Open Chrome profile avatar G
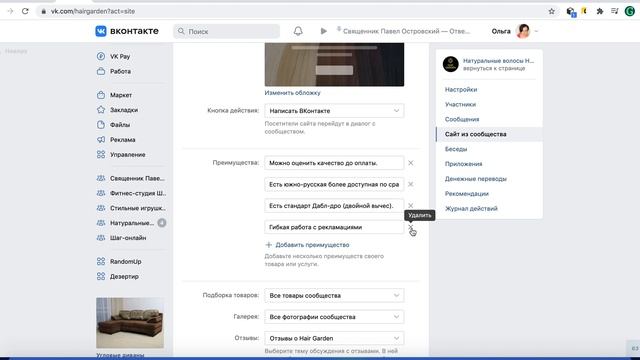Viewport: 640px width, 360px height. tap(630, 11)
